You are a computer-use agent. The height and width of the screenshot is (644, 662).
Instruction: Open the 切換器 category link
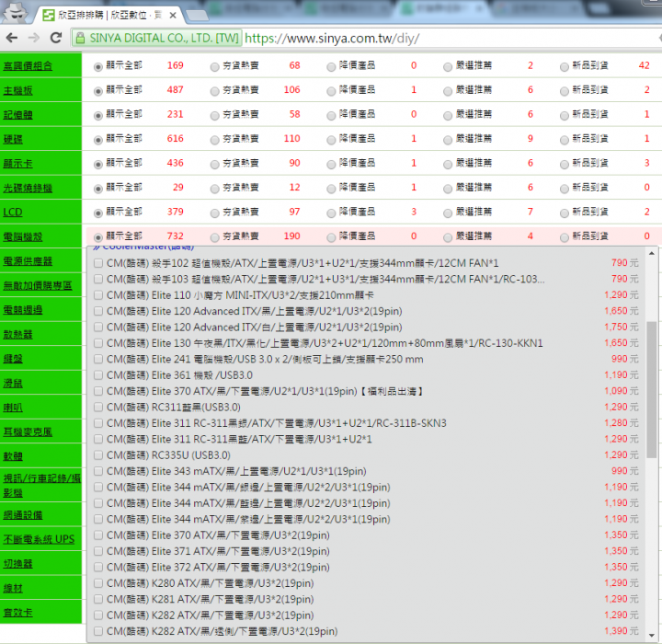click(x=17, y=564)
